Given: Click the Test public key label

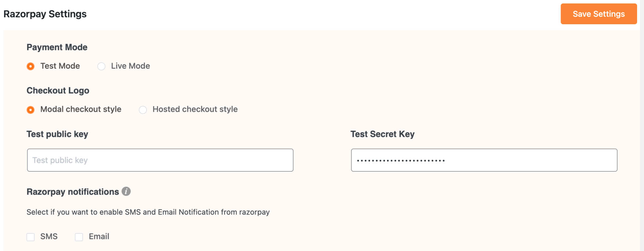Looking at the screenshot, I should [x=57, y=134].
